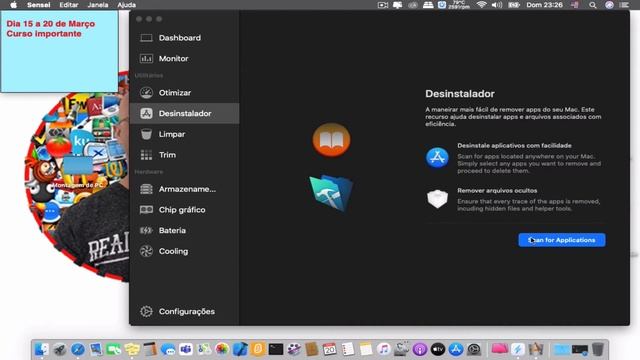Click the Siri icon in menu bar

pos(609,5)
